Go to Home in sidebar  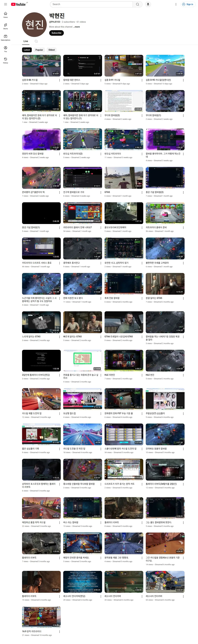point(6,15)
